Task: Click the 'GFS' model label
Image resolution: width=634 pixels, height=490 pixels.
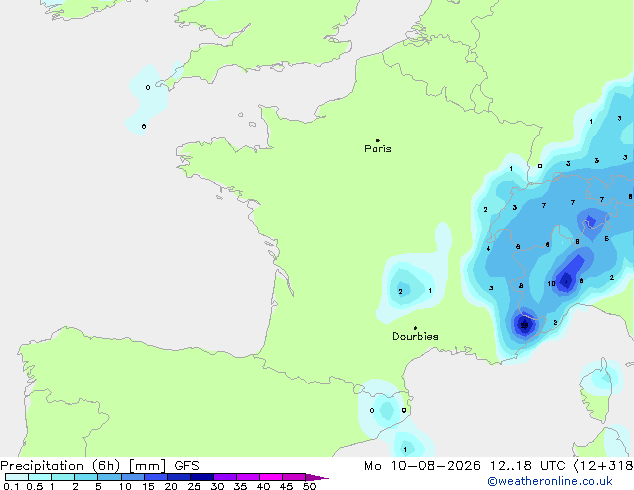Action: coord(187,466)
